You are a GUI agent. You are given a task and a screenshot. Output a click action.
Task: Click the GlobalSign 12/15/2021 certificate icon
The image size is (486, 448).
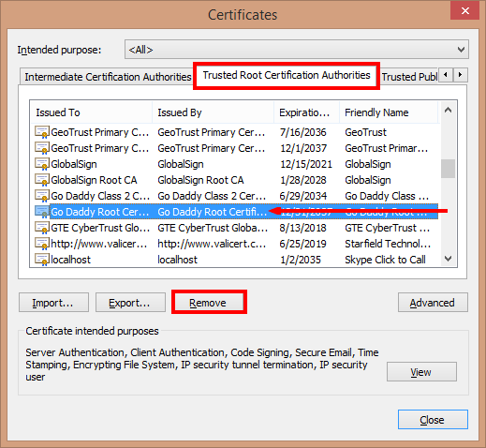[x=42, y=164]
